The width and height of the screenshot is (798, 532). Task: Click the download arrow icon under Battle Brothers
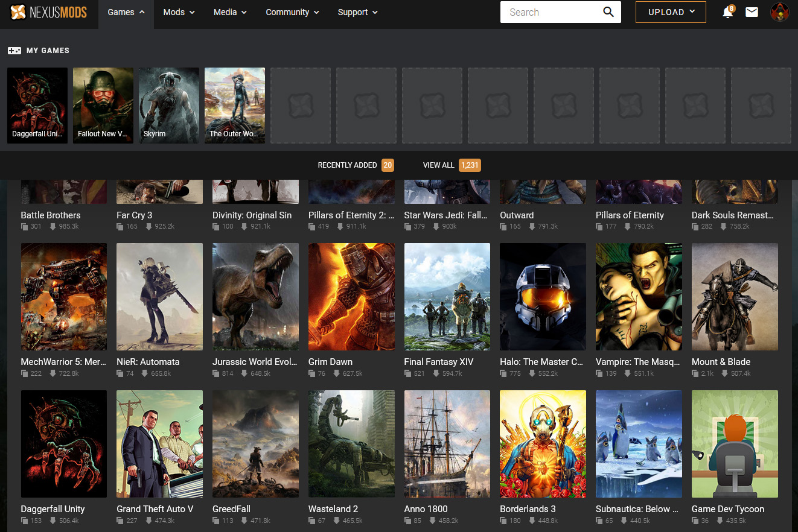[x=53, y=227]
